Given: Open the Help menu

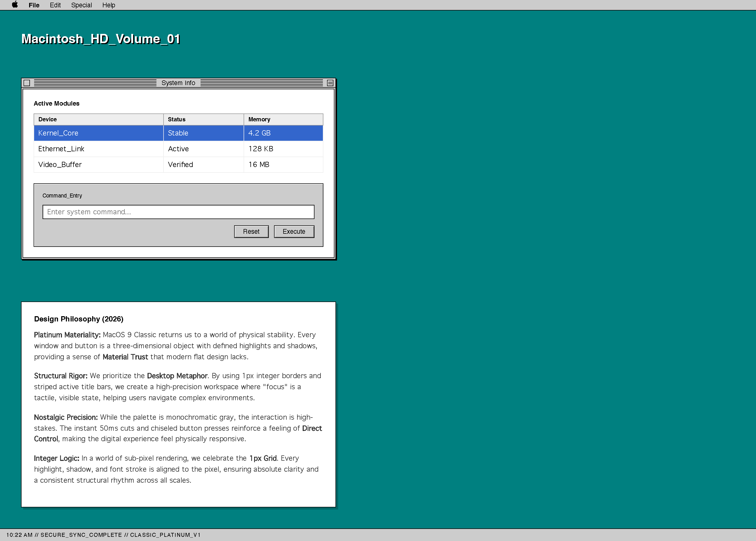Looking at the screenshot, I should (108, 5).
